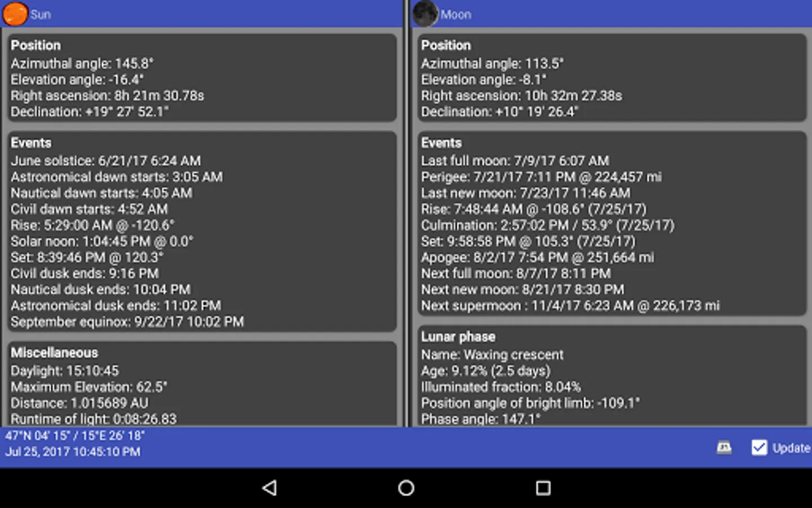Viewport: 812px width, 508px height.
Task: Tap Next supermoon: 11/4/17 line
Action: [x=570, y=305]
